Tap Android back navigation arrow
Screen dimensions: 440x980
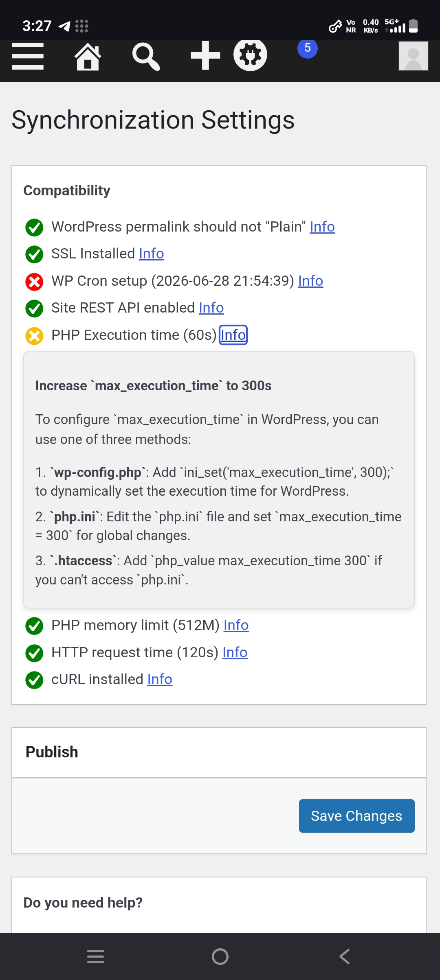[345, 956]
